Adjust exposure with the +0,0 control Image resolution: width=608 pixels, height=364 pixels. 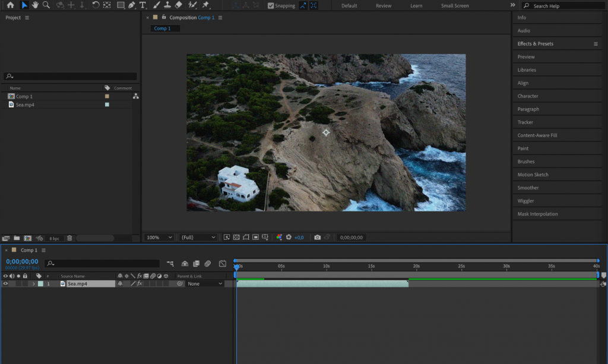click(299, 238)
